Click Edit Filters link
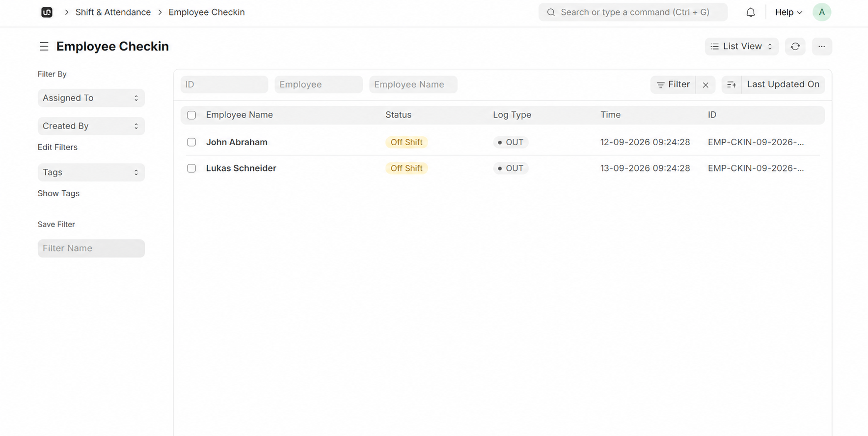Screen dimensions: 868x436 coord(57,147)
